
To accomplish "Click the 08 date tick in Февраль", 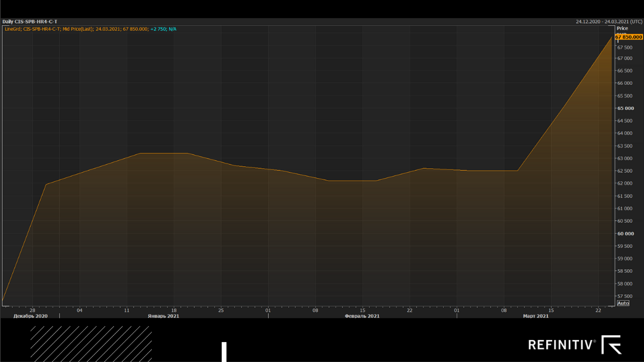I will [x=316, y=310].
